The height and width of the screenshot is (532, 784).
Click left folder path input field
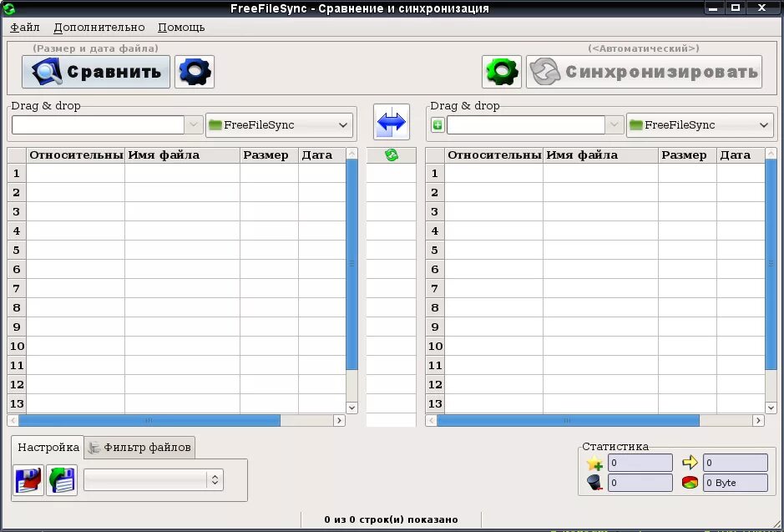point(98,125)
